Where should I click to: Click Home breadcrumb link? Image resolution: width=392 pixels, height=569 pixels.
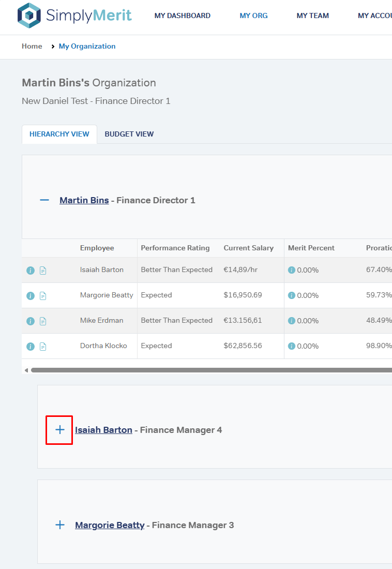point(32,47)
